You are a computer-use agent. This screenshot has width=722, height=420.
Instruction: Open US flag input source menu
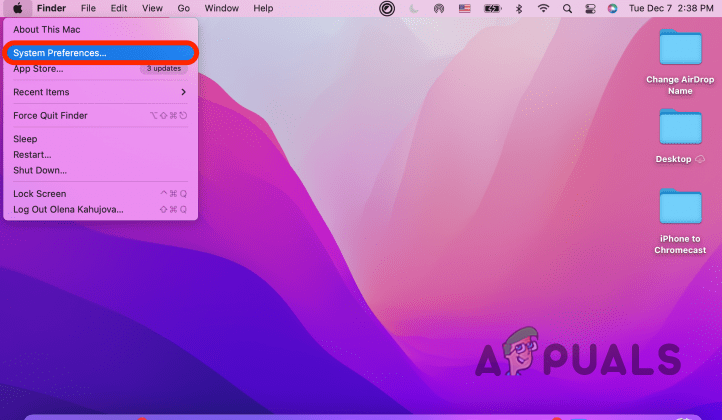[x=465, y=8]
